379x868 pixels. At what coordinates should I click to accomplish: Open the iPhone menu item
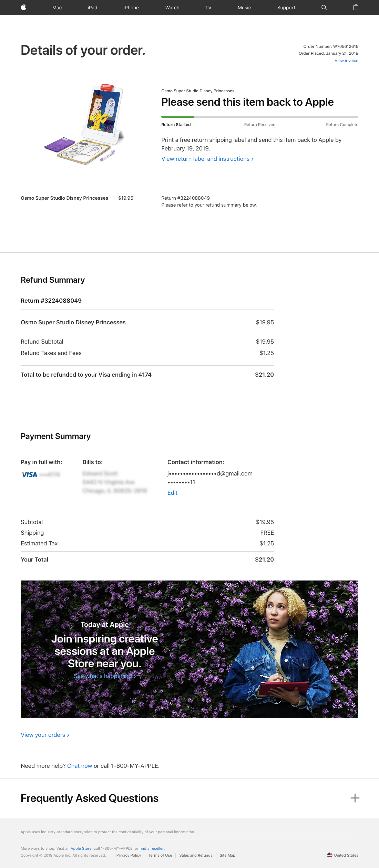point(131,8)
